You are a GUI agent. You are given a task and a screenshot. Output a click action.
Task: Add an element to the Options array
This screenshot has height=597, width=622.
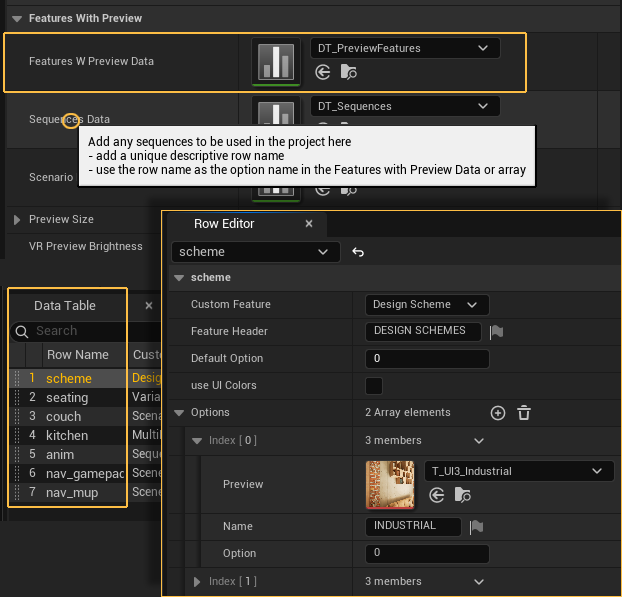pyautogui.click(x=498, y=413)
